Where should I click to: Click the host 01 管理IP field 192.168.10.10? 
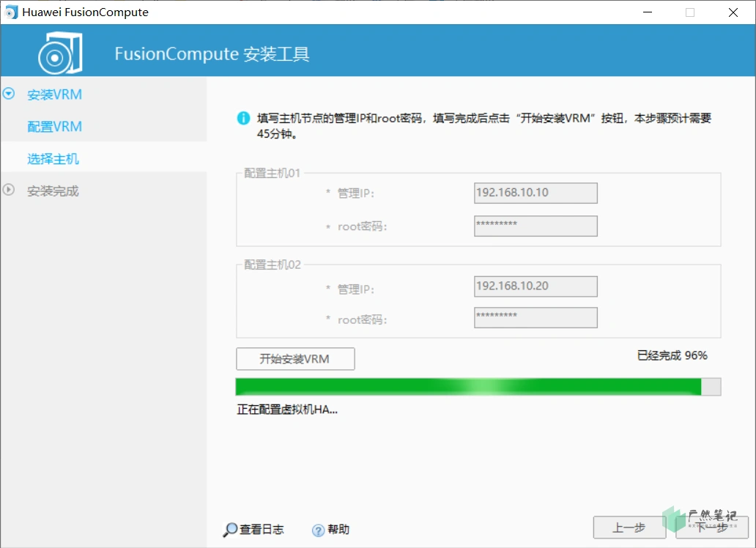tap(535, 193)
